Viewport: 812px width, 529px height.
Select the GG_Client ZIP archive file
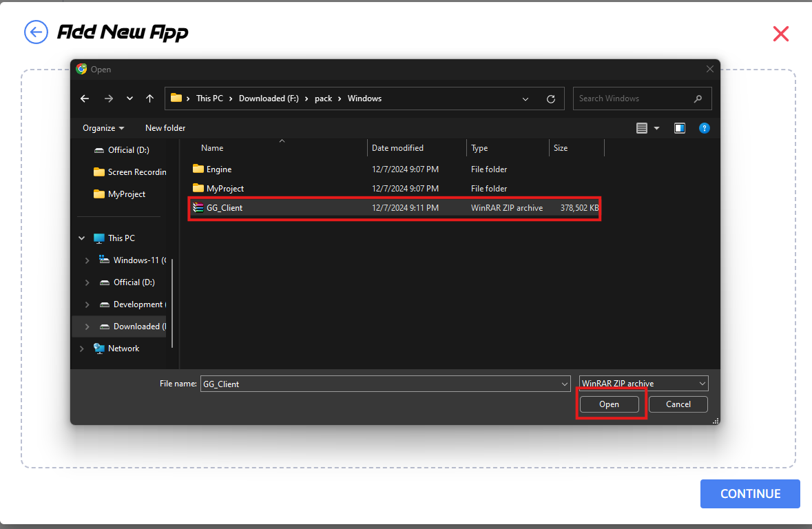click(225, 208)
